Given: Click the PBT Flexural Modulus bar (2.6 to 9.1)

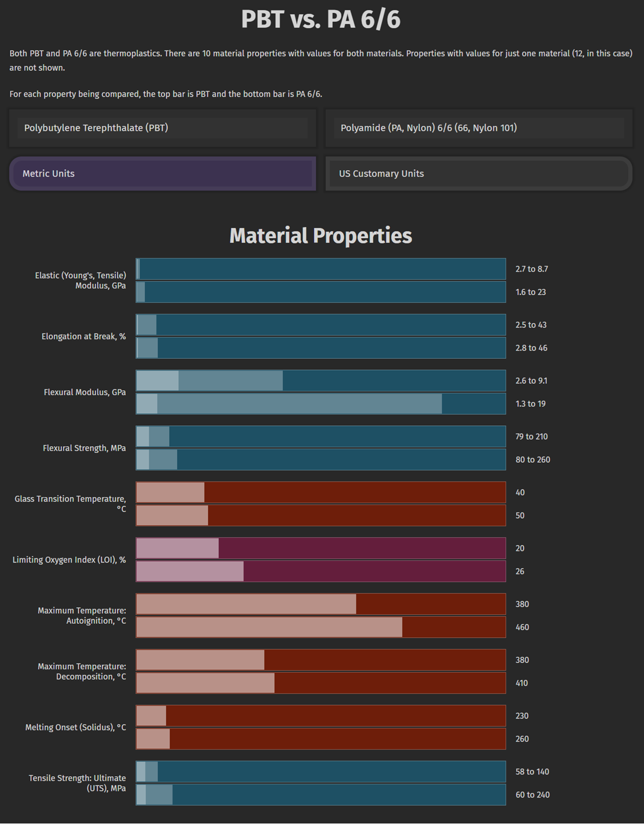Looking at the screenshot, I should [x=321, y=381].
